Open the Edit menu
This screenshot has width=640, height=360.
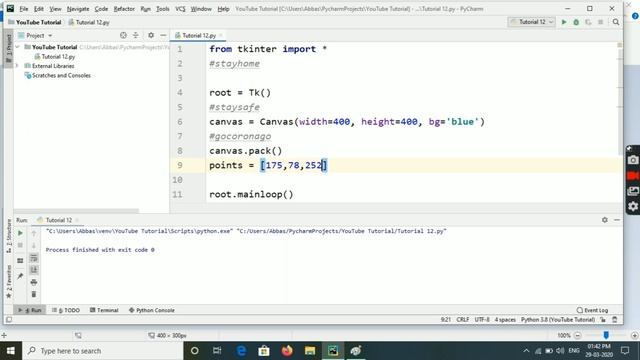[39, 9]
